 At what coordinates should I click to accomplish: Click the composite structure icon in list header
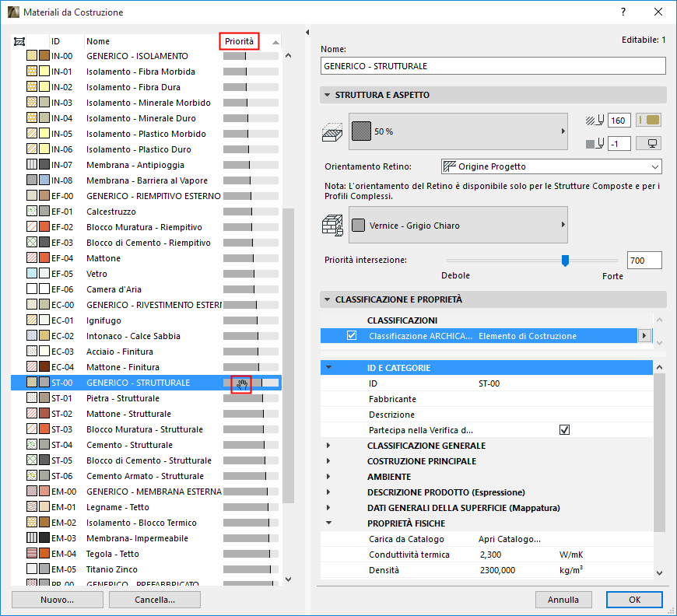(x=19, y=41)
